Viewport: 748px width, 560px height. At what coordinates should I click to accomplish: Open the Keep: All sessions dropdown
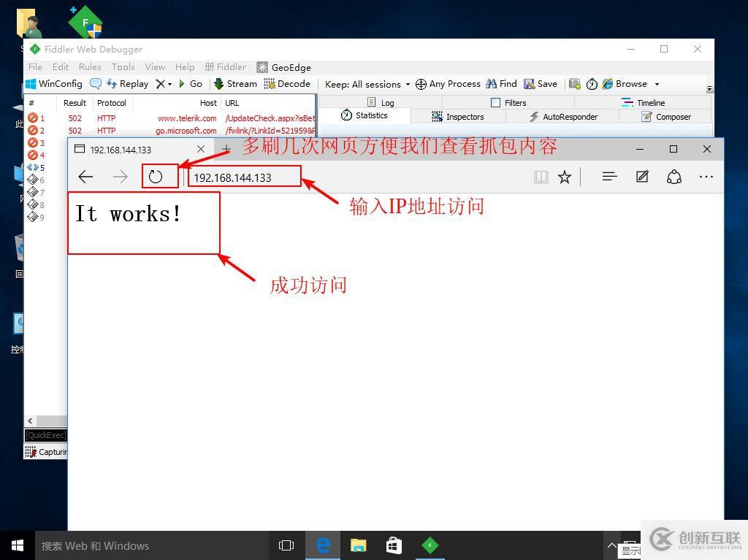[x=367, y=83]
